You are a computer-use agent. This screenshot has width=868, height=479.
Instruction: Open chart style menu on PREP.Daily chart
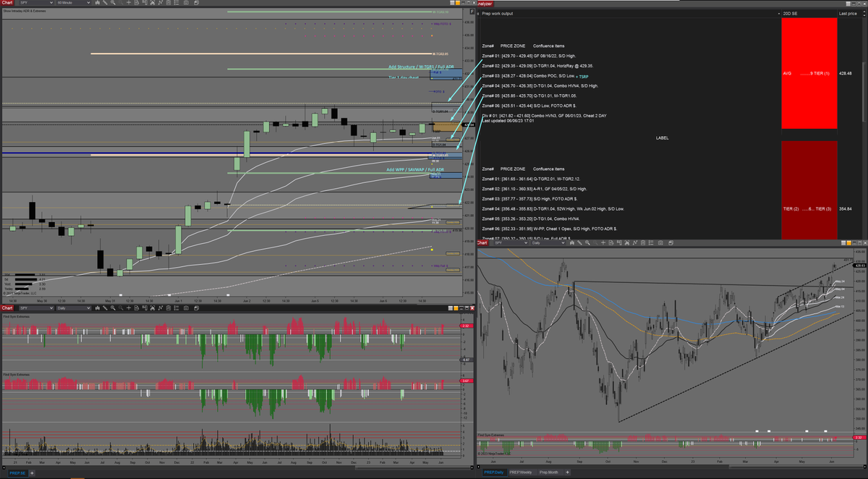point(571,242)
